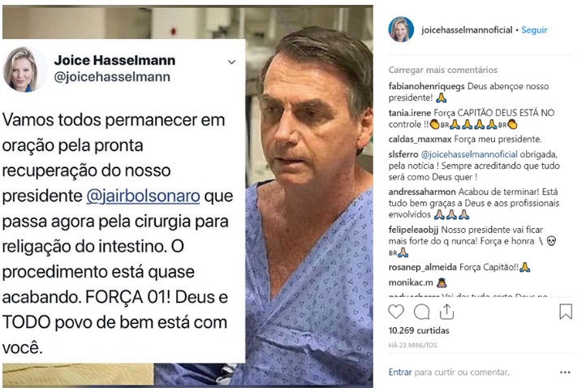The width and height of the screenshot is (586, 392).
Task: Click Entrar to log in
Action: point(400,373)
